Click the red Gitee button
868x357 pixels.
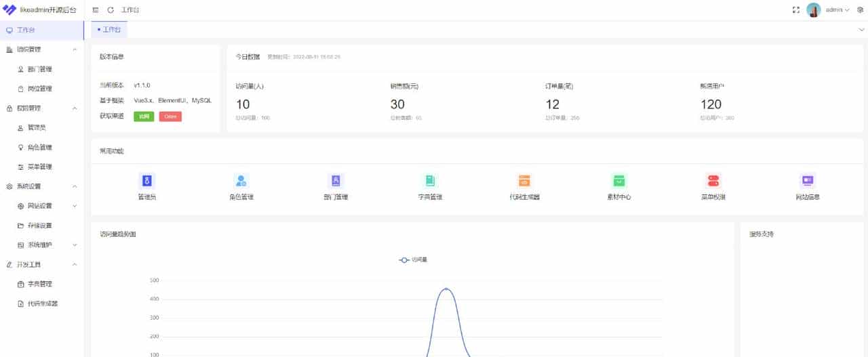coord(170,117)
